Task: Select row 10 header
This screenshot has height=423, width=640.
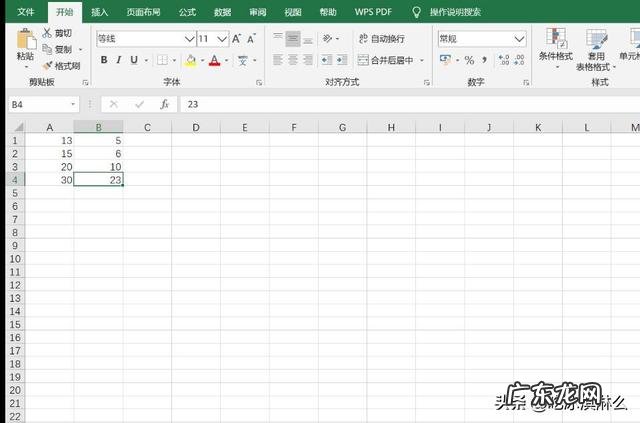Action: tap(16, 259)
